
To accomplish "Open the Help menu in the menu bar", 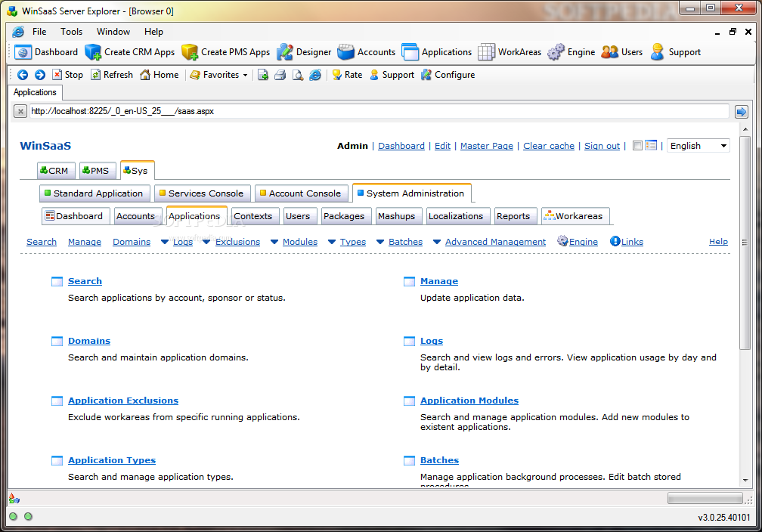I will point(153,32).
